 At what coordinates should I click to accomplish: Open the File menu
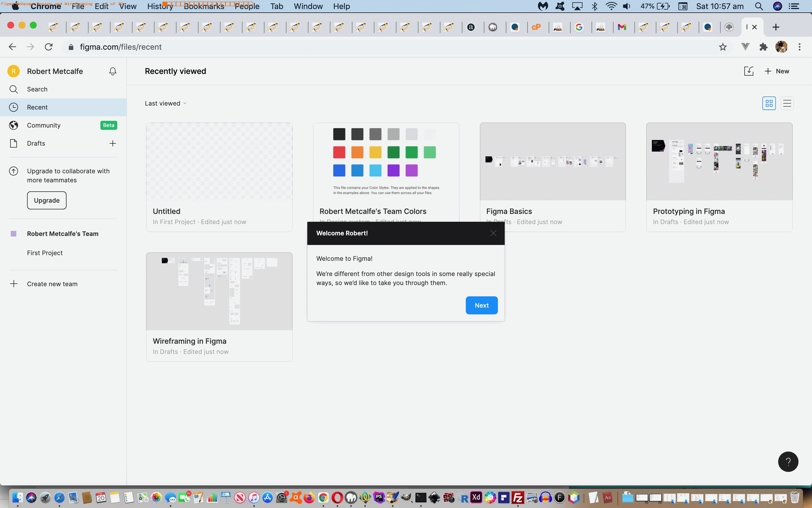[78, 6]
